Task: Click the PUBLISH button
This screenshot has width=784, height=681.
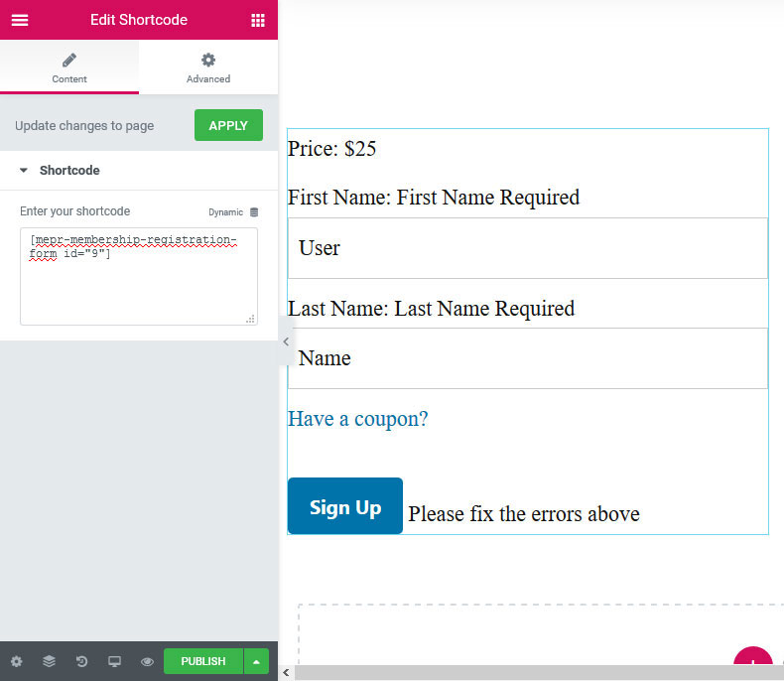Action: point(203,661)
